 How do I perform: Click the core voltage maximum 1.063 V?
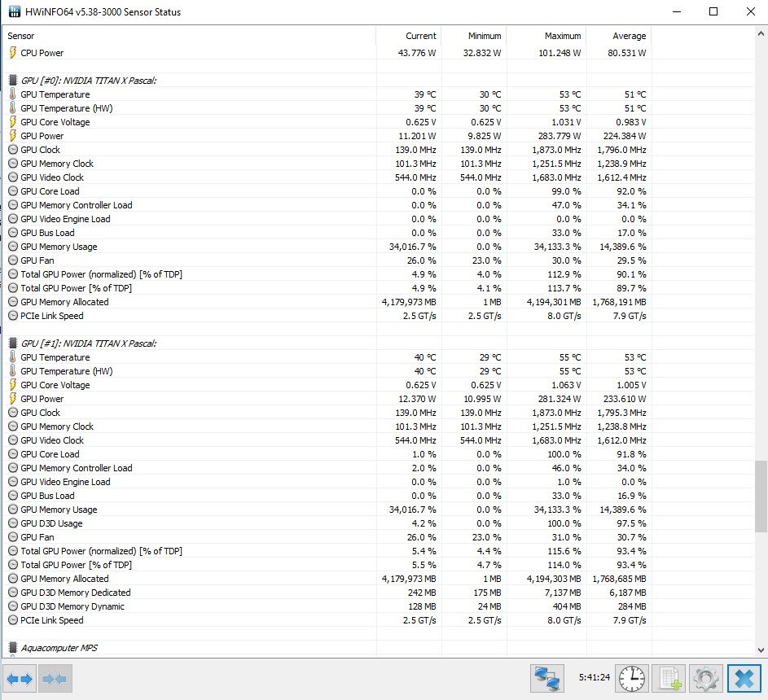point(566,385)
